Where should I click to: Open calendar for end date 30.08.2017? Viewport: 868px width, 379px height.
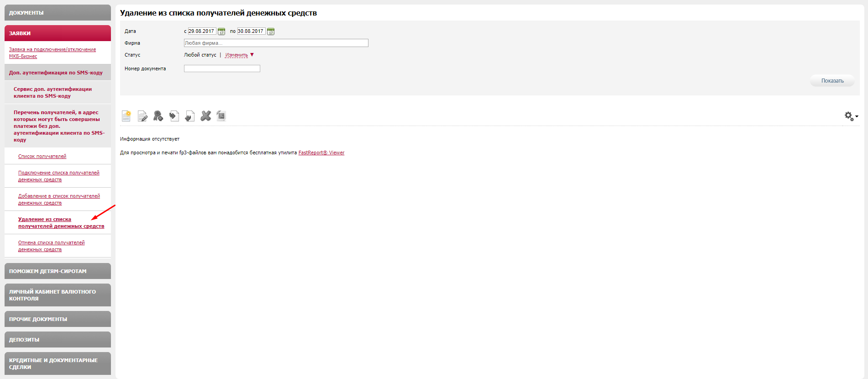[271, 32]
